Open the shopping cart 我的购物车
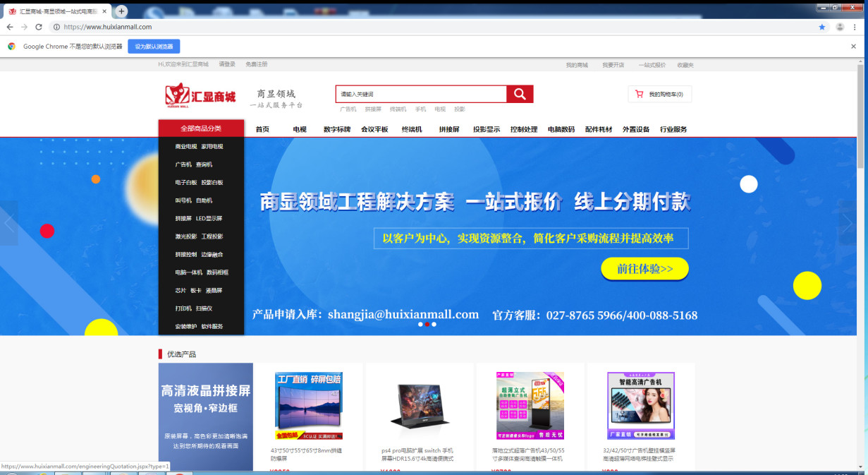Screen dimensions: 868x475 (660, 94)
